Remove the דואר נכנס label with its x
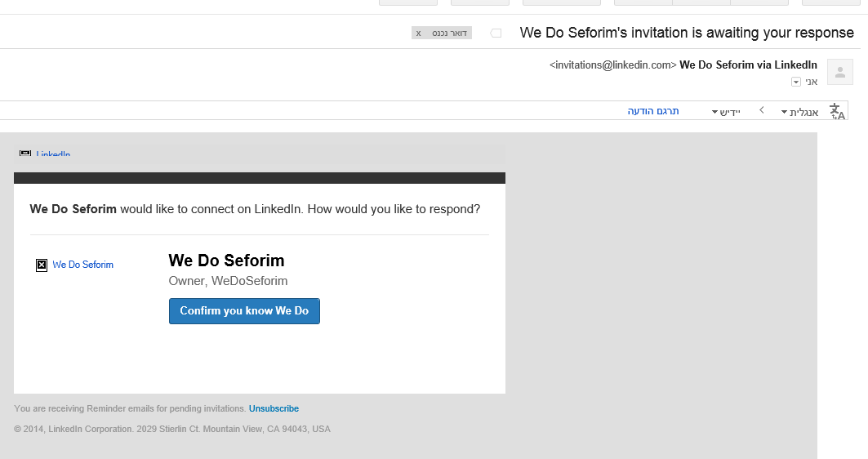 (419, 33)
